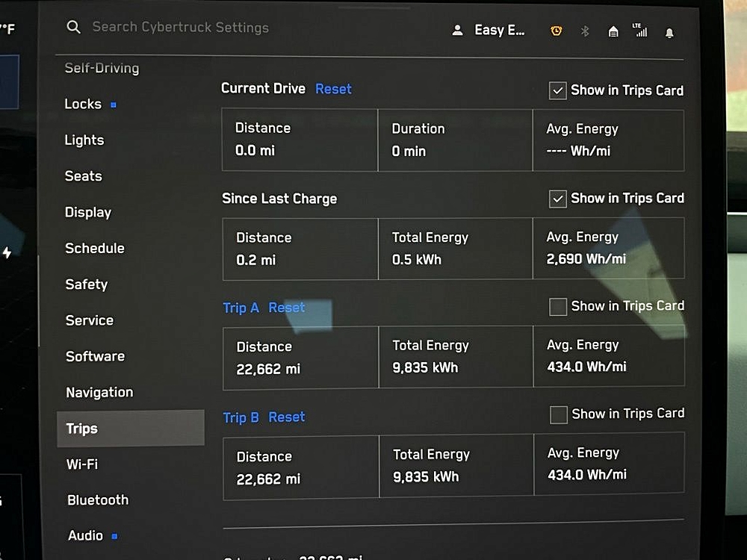This screenshot has width=747, height=560.
Task: Open notifications bell icon
Action: (x=669, y=32)
